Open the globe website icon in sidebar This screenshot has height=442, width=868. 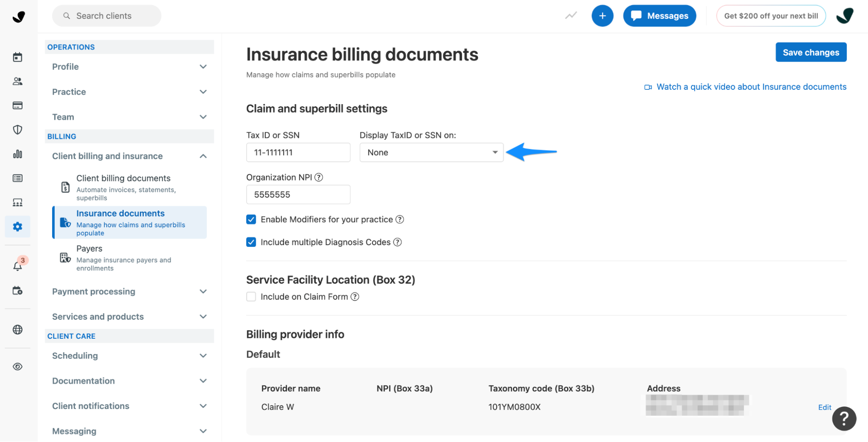[x=17, y=330]
